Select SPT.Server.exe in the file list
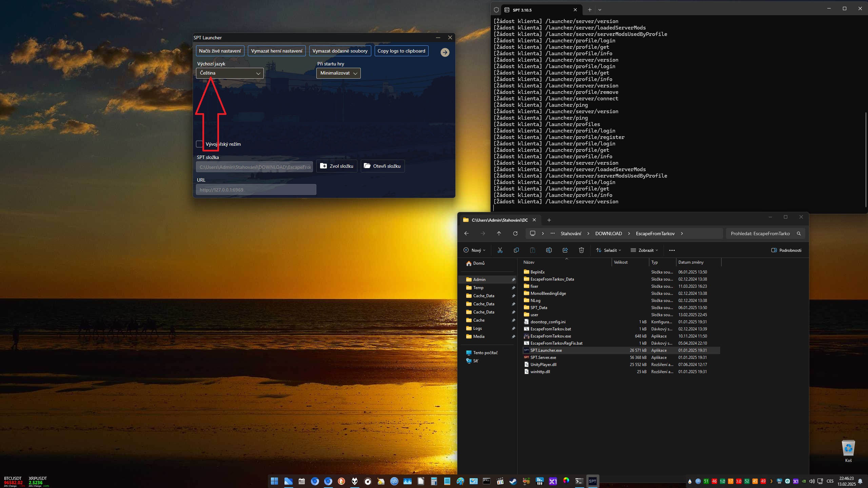This screenshot has height=488, width=868. [x=543, y=358]
